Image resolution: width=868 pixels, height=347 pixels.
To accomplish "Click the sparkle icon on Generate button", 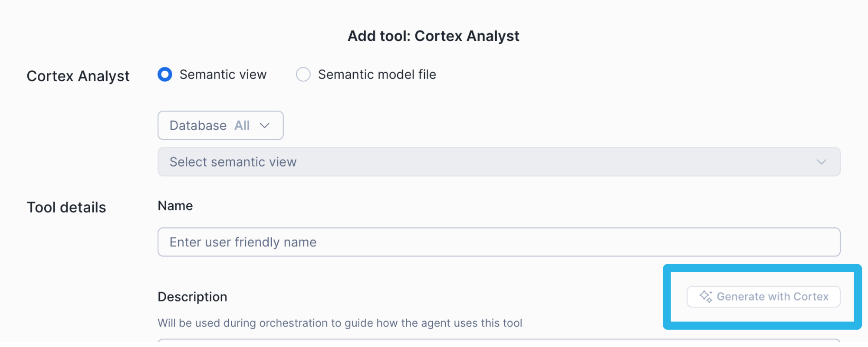I will tap(706, 297).
